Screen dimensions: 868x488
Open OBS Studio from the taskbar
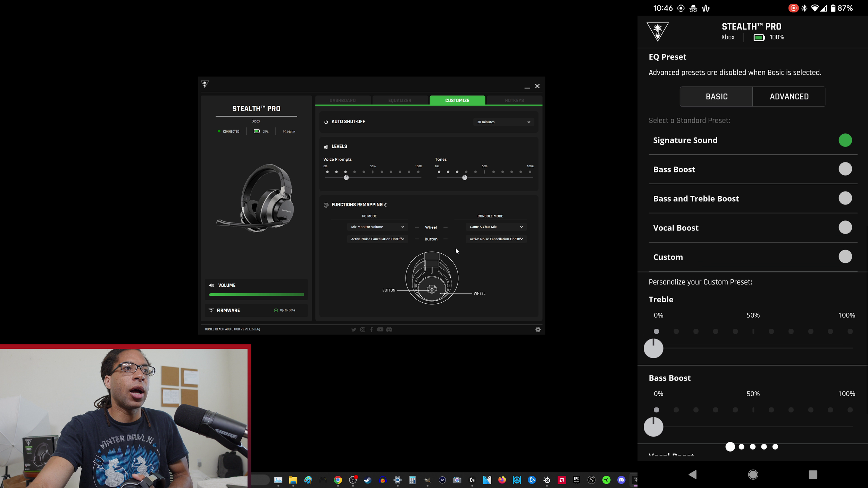(353, 480)
